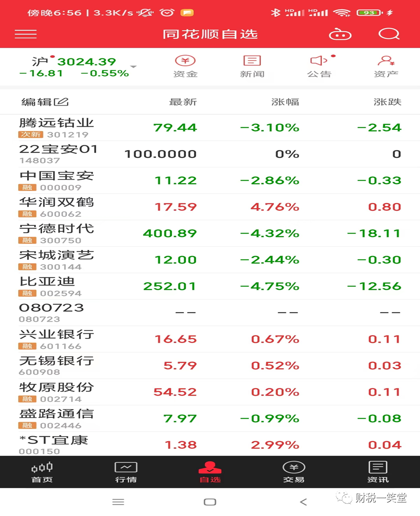The height and width of the screenshot is (516, 420).
Task: Tap the 次新 tag on 腾远钴业
Action: click(30, 134)
